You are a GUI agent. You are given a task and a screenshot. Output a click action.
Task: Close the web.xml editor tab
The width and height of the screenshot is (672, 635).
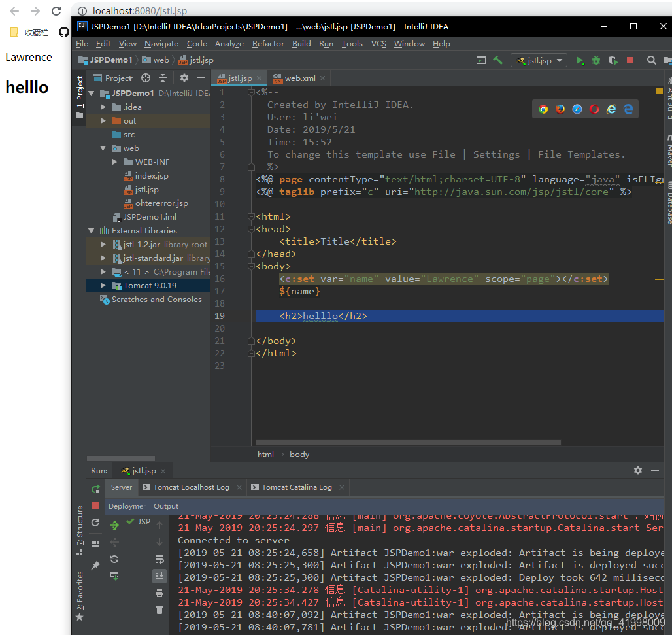coord(323,78)
